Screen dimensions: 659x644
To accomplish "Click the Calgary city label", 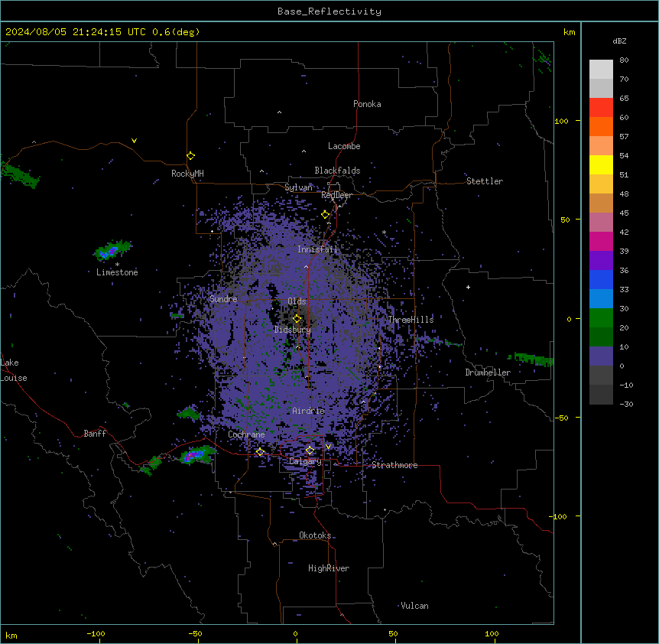I will [305, 461].
